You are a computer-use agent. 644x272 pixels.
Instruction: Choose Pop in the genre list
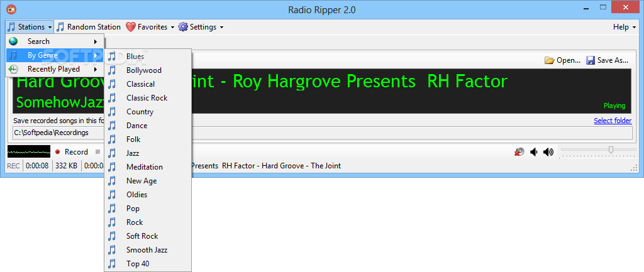click(148, 209)
